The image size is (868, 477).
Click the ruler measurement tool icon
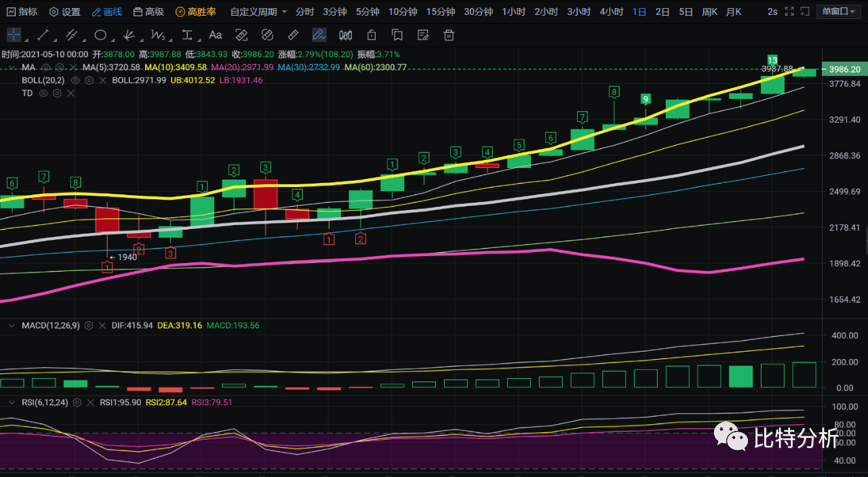293,35
